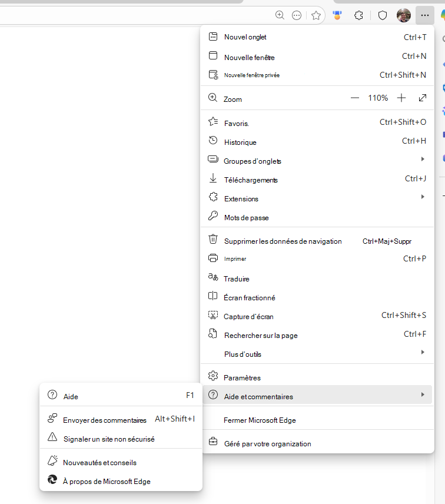Click the zoom magnifier icon in address bar
The height and width of the screenshot is (504, 445).
(x=280, y=15)
